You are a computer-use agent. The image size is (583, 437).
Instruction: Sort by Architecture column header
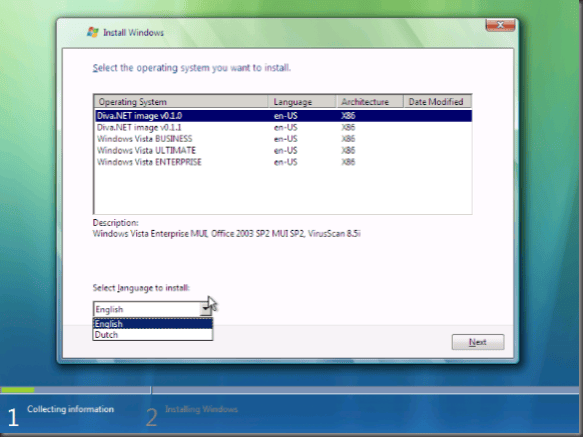pos(370,102)
